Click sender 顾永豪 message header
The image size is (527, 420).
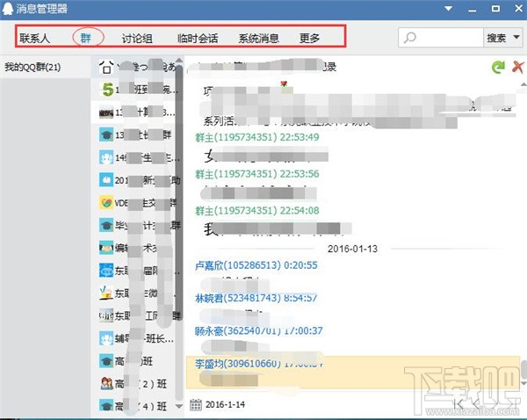(x=259, y=331)
